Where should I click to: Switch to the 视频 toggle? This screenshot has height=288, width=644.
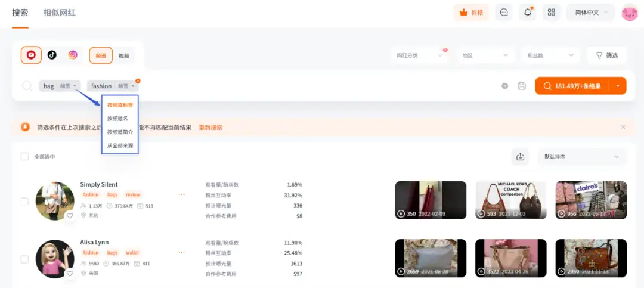click(x=123, y=55)
